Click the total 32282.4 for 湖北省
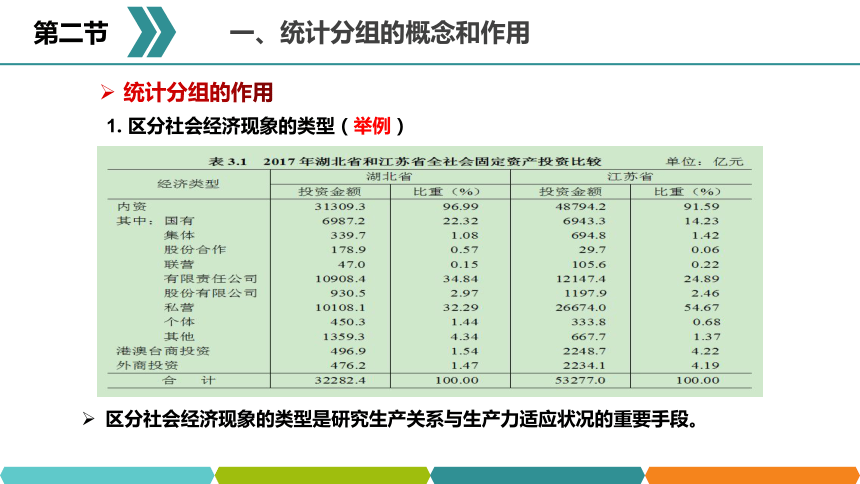 [340, 380]
